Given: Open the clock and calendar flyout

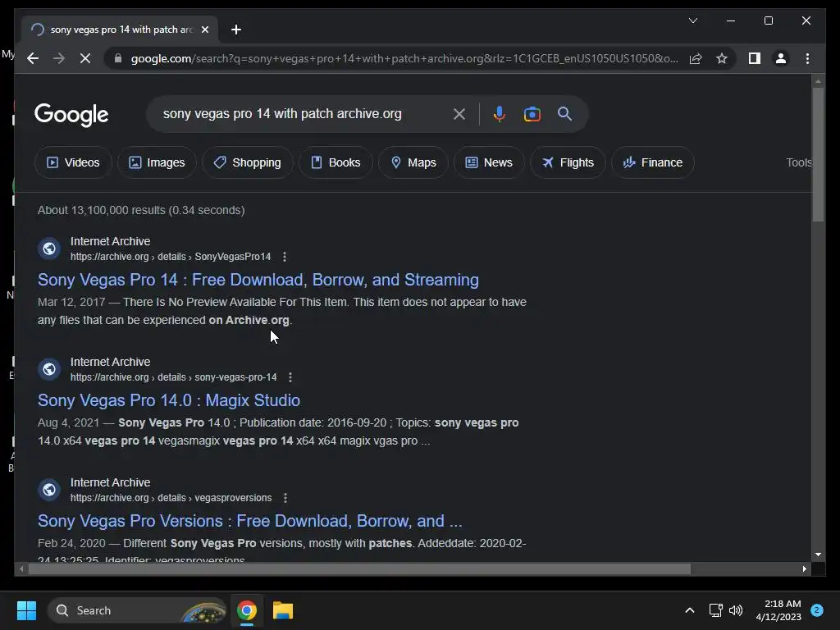Looking at the screenshot, I should [x=778, y=610].
